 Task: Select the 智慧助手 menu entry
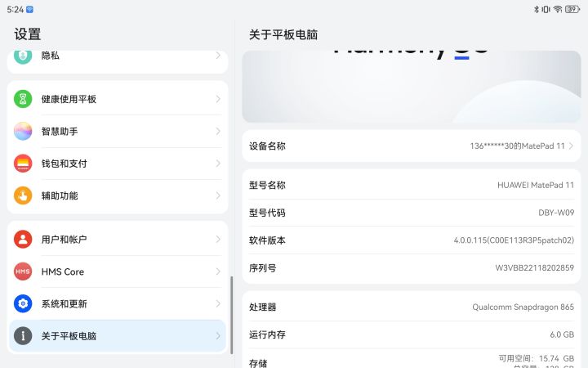tap(118, 131)
